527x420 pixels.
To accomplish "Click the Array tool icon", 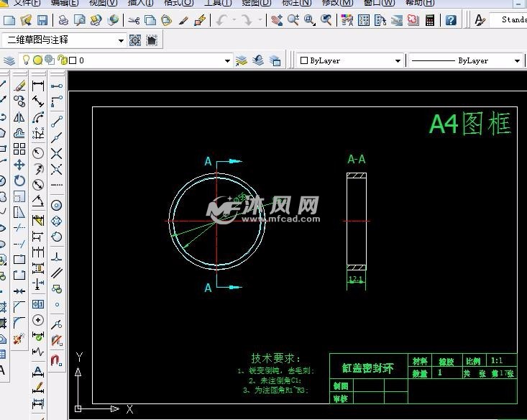I will pos(19,149).
